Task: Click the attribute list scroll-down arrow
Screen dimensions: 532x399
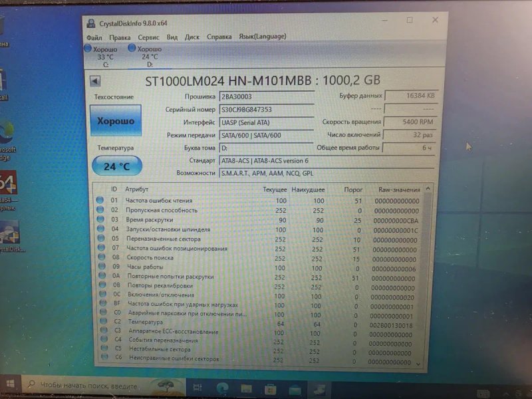Action: (x=418, y=364)
